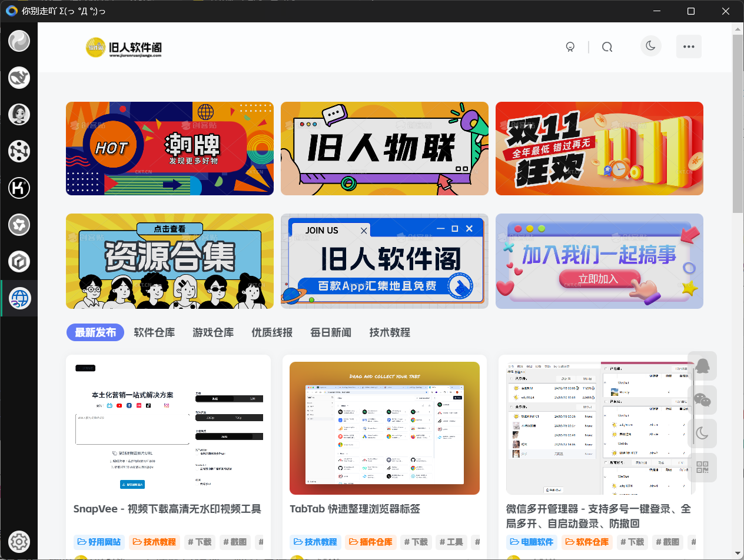Open the SnapVee video tool article link

(x=168, y=509)
